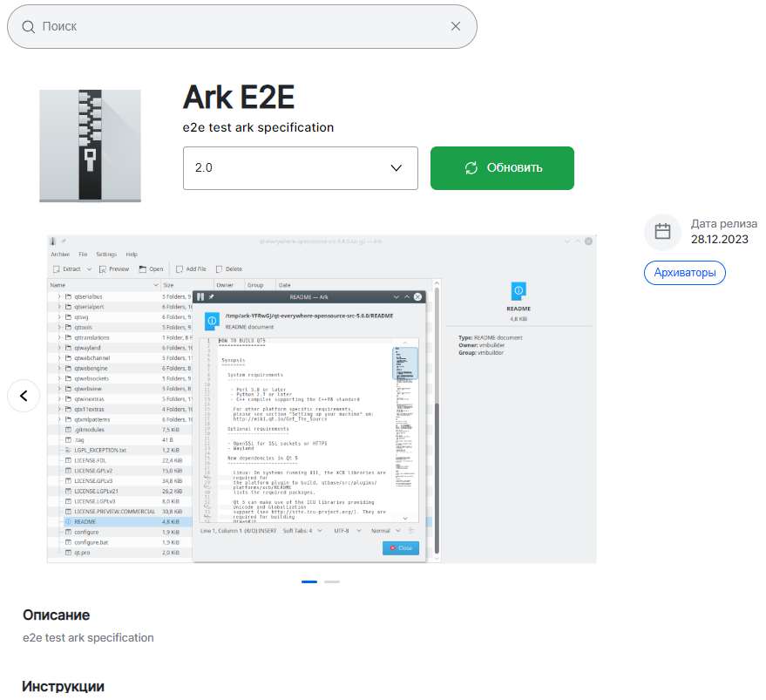This screenshot has height=700, width=766.
Task: Select the README file row in the list
Action: [x=85, y=521]
